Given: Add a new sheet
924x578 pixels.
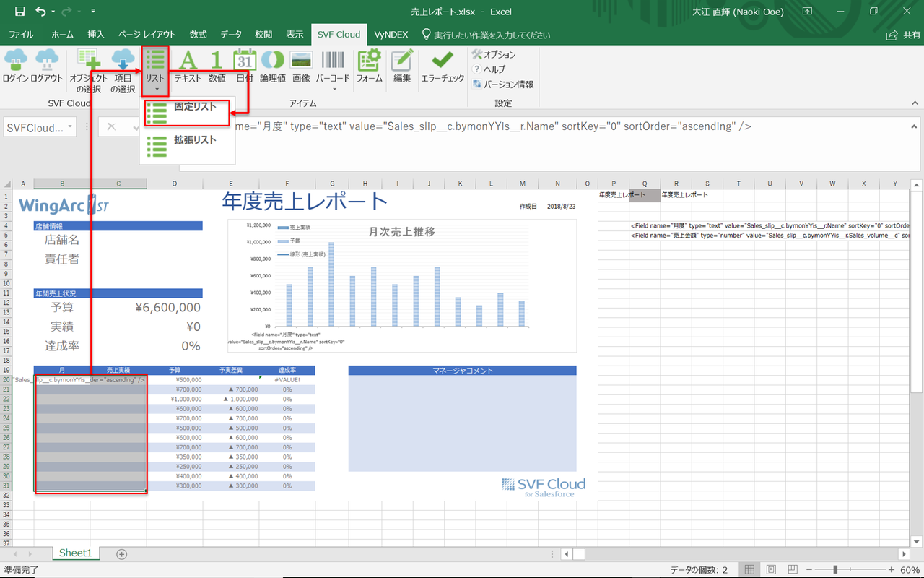Looking at the screenshot, I should pos(121,554).
